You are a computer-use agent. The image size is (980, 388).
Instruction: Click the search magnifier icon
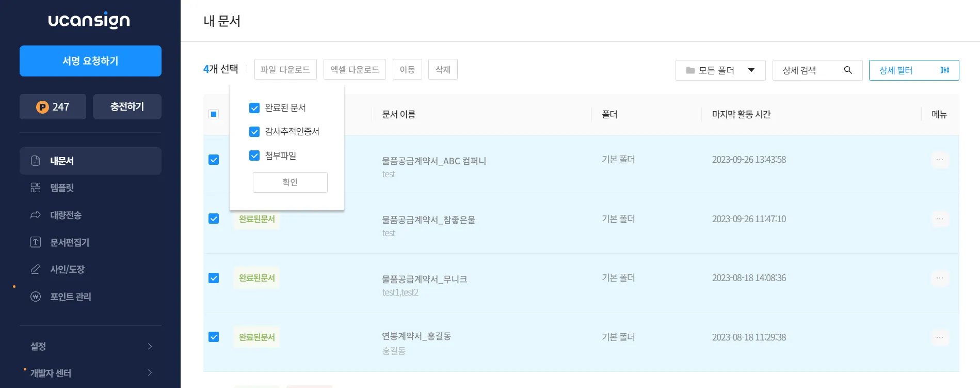(848, 70)
